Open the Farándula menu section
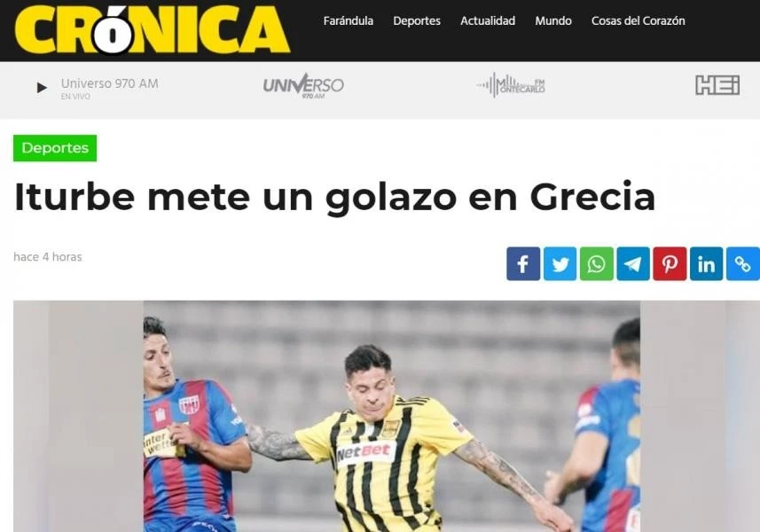Screen dimensions: 760x532 (x=348, y=20)
